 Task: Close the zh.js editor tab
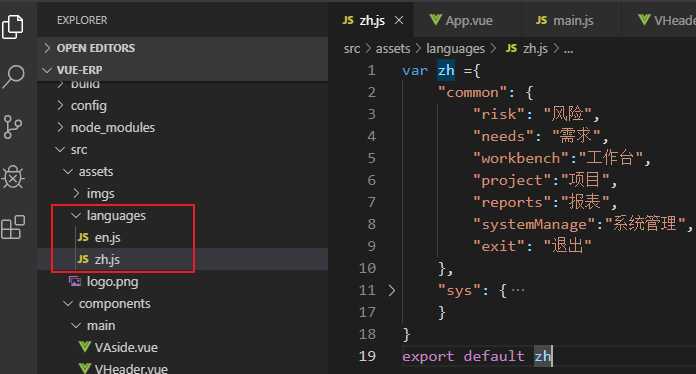399,20
